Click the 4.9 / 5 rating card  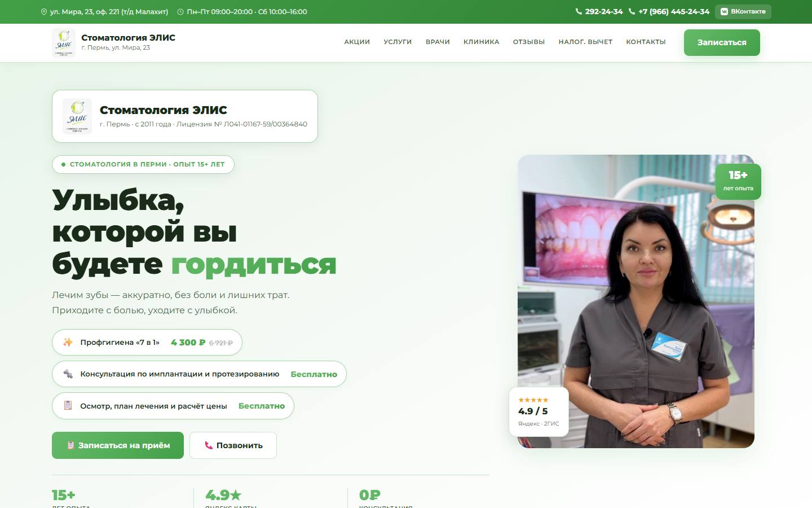click(539, 411)
